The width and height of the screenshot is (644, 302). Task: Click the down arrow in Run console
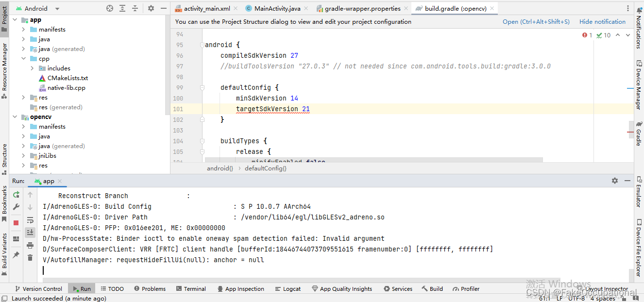pos(30,207)
